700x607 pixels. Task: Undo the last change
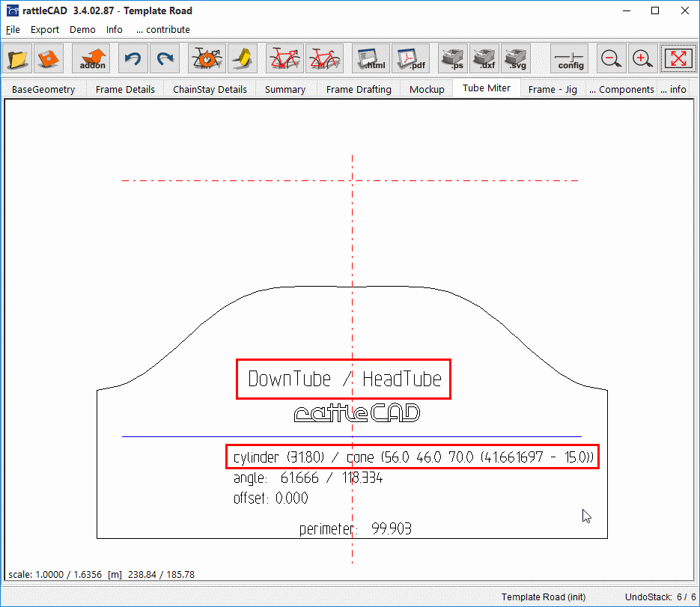click(133, 58)
